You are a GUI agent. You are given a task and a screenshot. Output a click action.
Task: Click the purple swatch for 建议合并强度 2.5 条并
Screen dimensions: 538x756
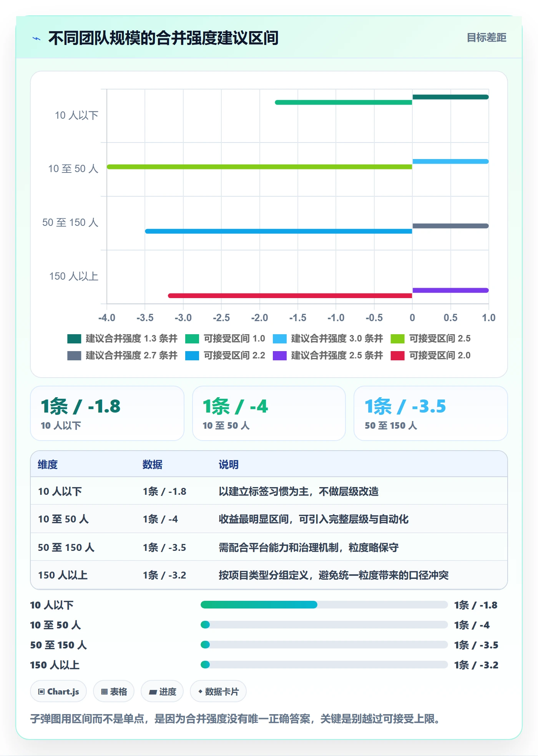[280, 355]
